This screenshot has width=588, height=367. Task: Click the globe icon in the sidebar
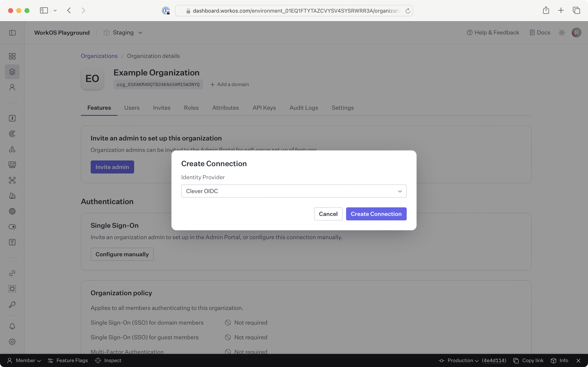click(12, 211)
